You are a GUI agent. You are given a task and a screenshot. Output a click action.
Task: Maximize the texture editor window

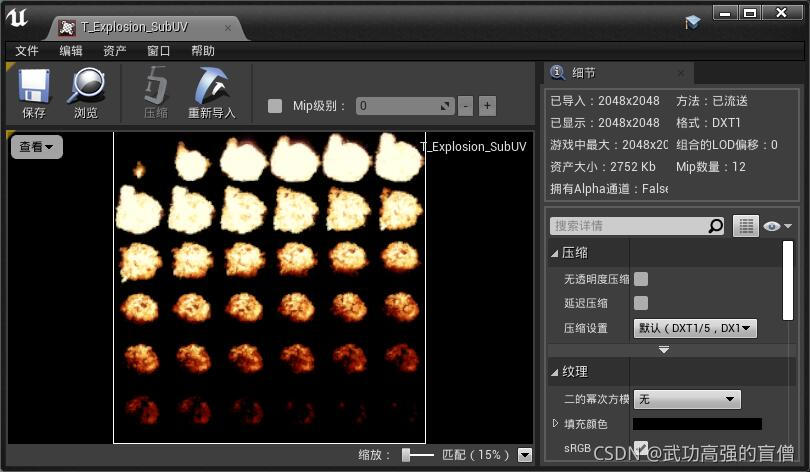[x=750, y=12]
